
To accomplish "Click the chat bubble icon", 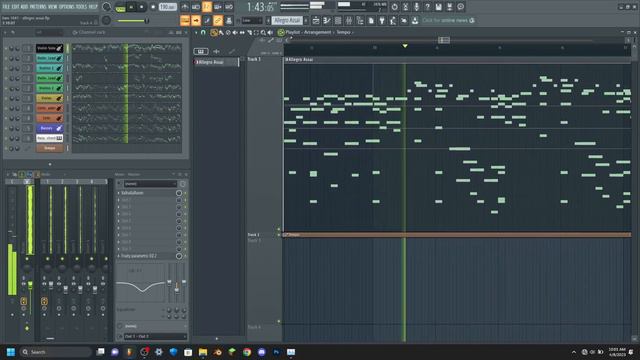I will point(460,7).
